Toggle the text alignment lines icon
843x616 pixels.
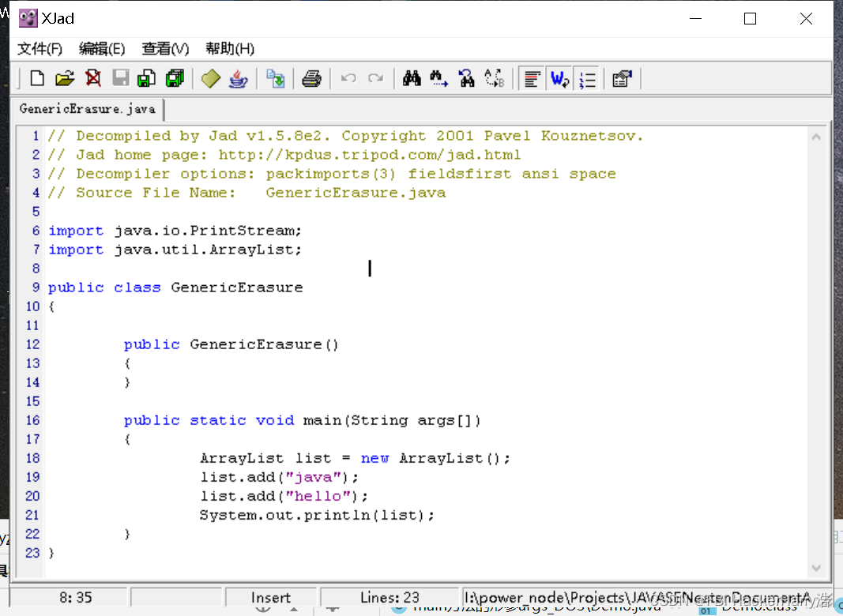click(533, 79)
